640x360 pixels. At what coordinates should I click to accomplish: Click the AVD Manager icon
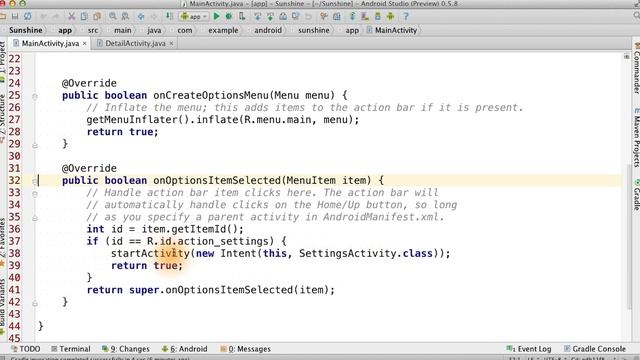365,16
